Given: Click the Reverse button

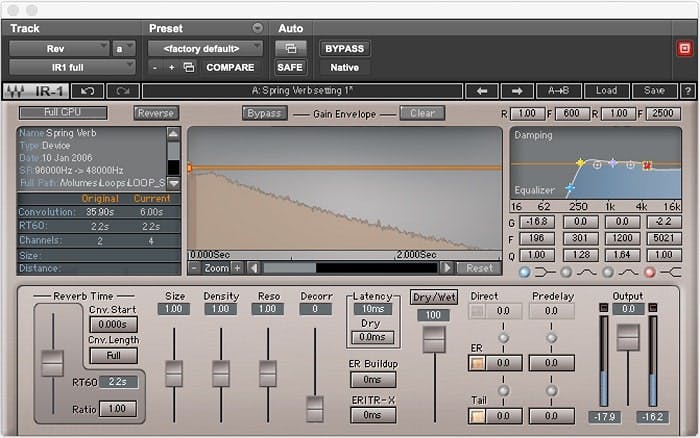Looking at the screenshot, I should (155, 113).
